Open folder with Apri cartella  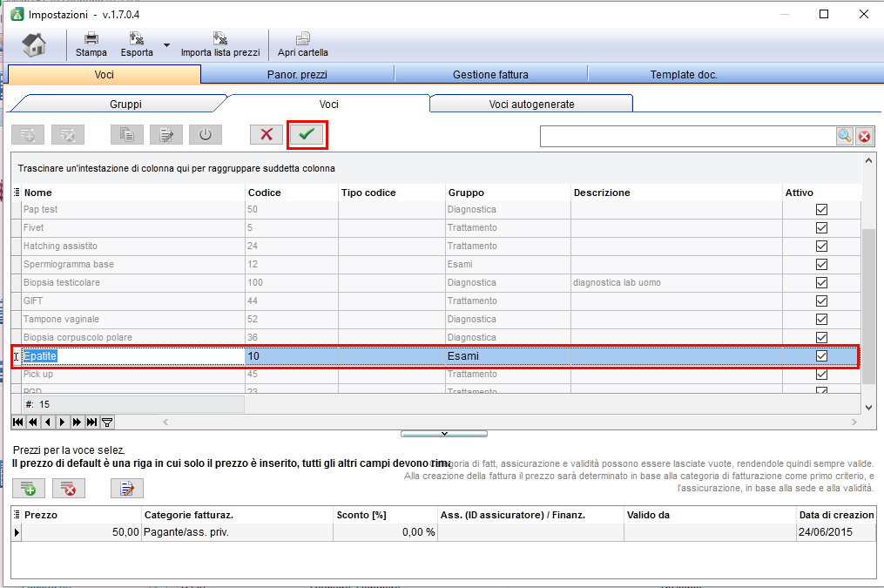click(x=303, y=45)
